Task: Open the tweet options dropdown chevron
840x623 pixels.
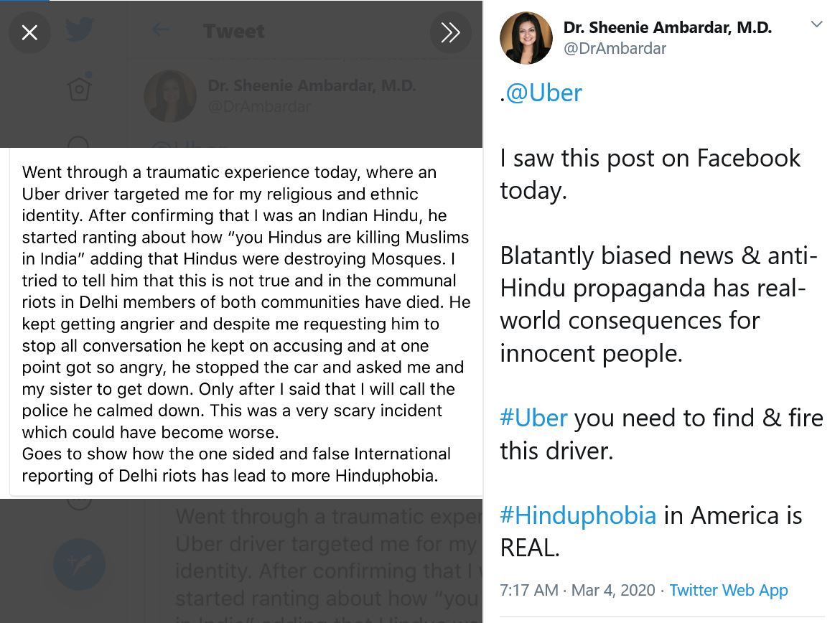Action: click(x=816, y=24)
